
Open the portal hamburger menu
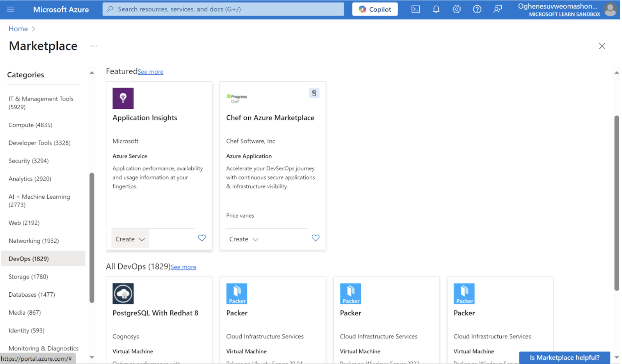pos(11,9)
